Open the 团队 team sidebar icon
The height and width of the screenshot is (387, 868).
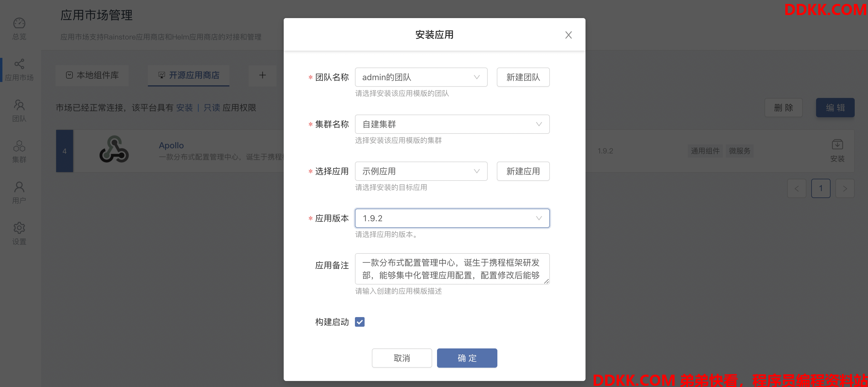coord(19,105)
